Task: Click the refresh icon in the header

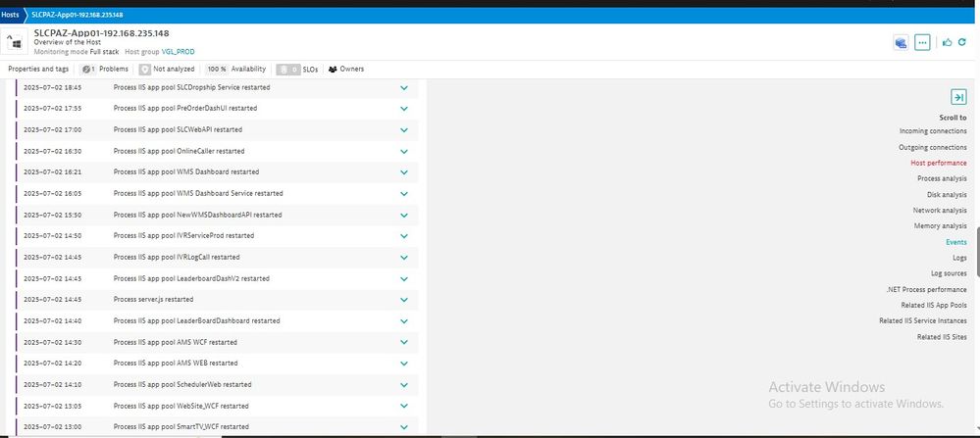Action: pyautogui.click(x=963, y=42)
